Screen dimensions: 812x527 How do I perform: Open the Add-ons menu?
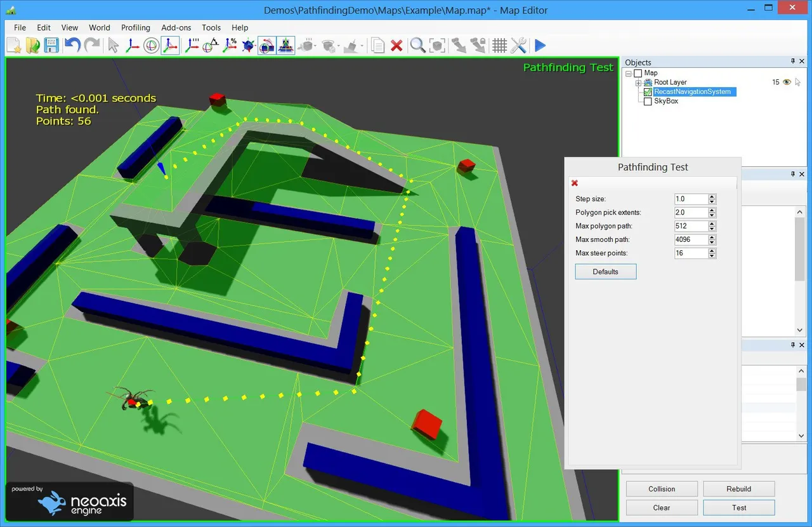click(x=176, y=27)
